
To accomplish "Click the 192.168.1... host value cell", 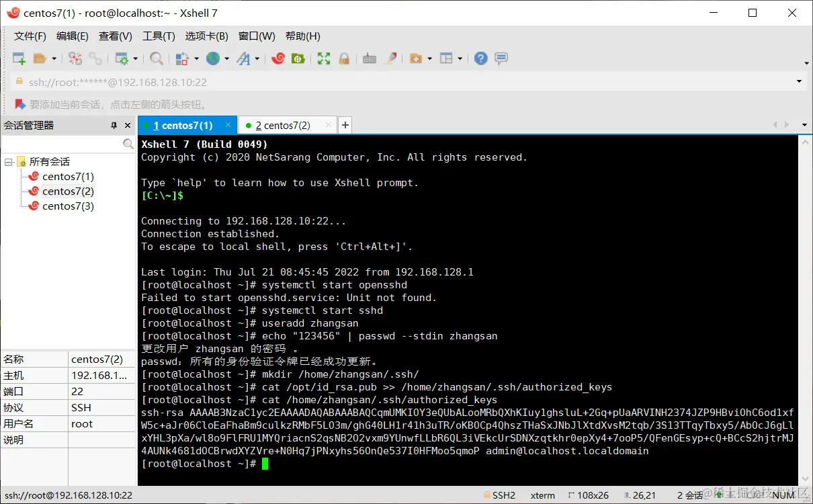I will [102, 376].
